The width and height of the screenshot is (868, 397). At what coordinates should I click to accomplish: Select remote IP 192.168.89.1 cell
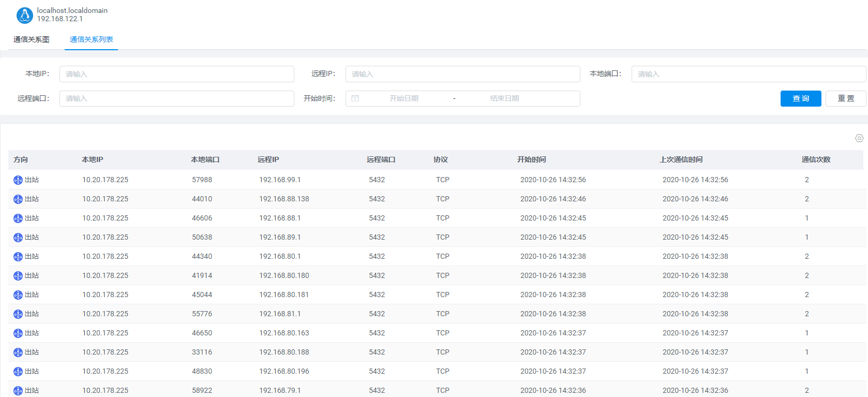(280, 237)
